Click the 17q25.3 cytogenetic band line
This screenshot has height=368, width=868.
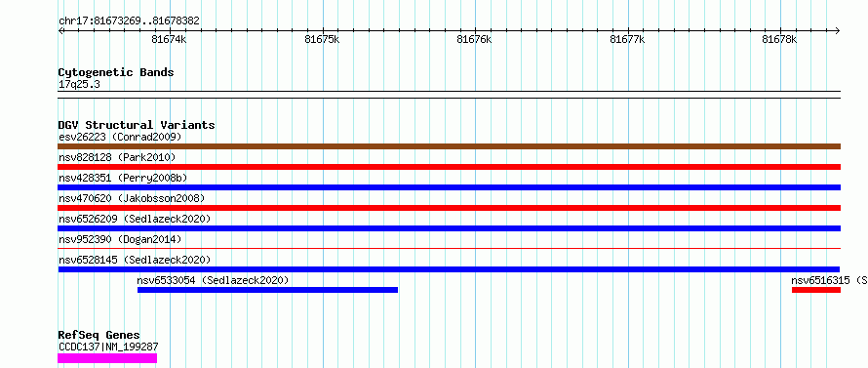click(449, 95)
